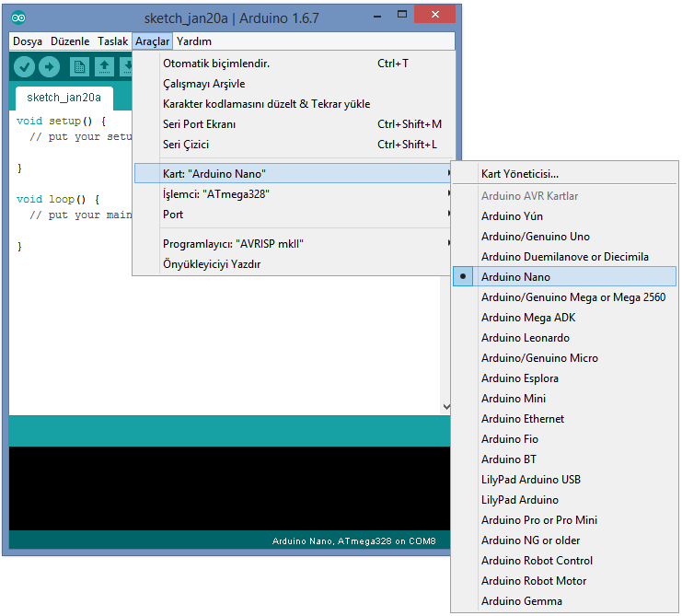The width and height of the screenshot is (682, 616).
Task: Open the Dosya menu
Action: tap(28, 41)
